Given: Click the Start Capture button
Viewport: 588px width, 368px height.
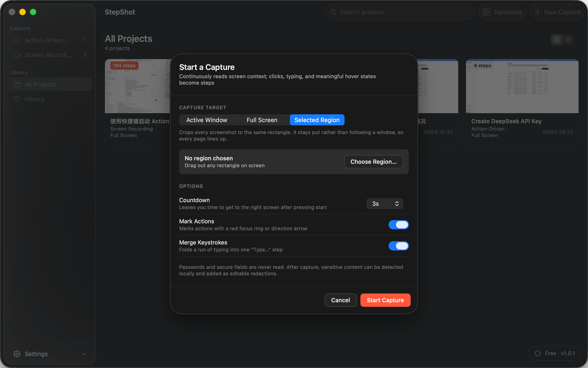Looking at the screenshot, I should 385,300.
